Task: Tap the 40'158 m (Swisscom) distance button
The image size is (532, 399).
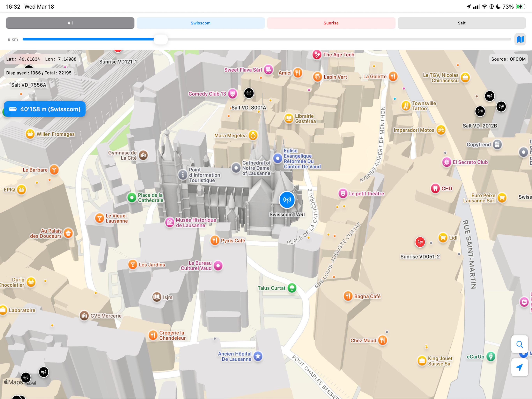Action: (45, 109)
